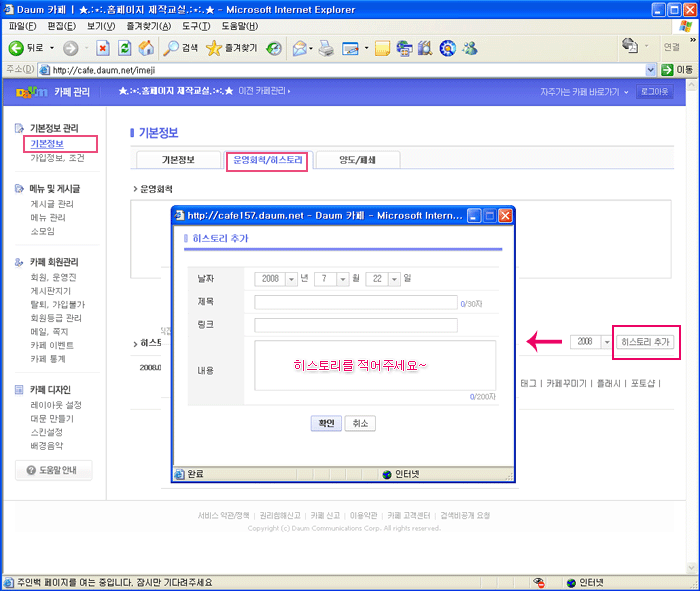Click the Print toolbar icon
This screenshot has width=700, height=591.
[x=326, y=48]
